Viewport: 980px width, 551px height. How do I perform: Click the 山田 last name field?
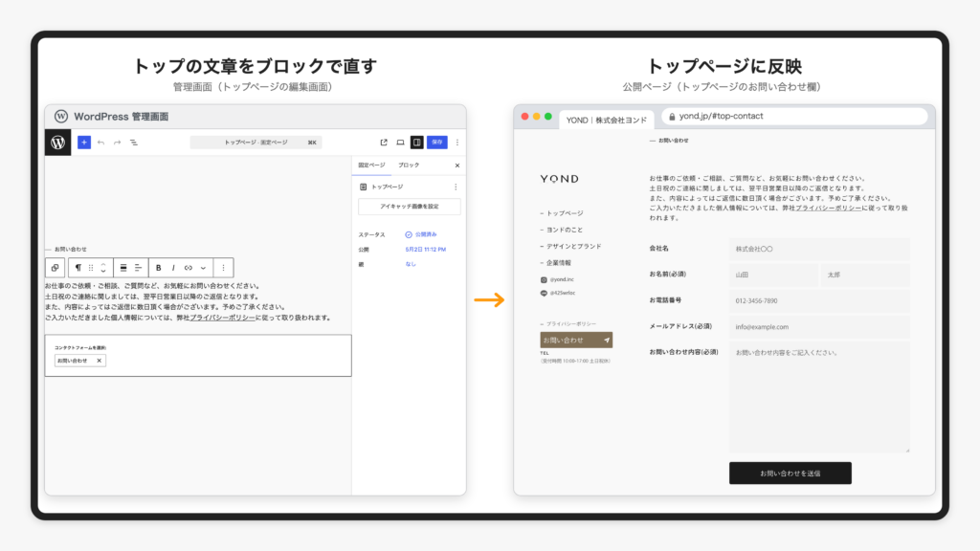click(773, 275)
